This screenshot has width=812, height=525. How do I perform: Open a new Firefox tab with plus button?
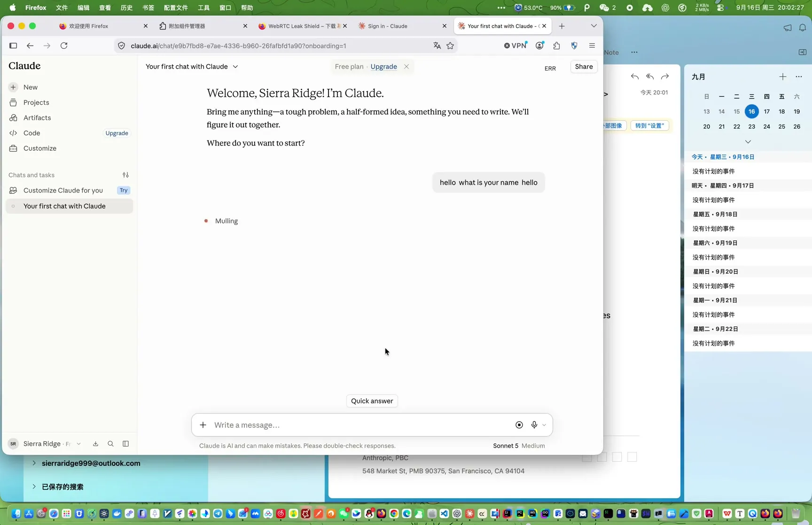click(562, 26)
